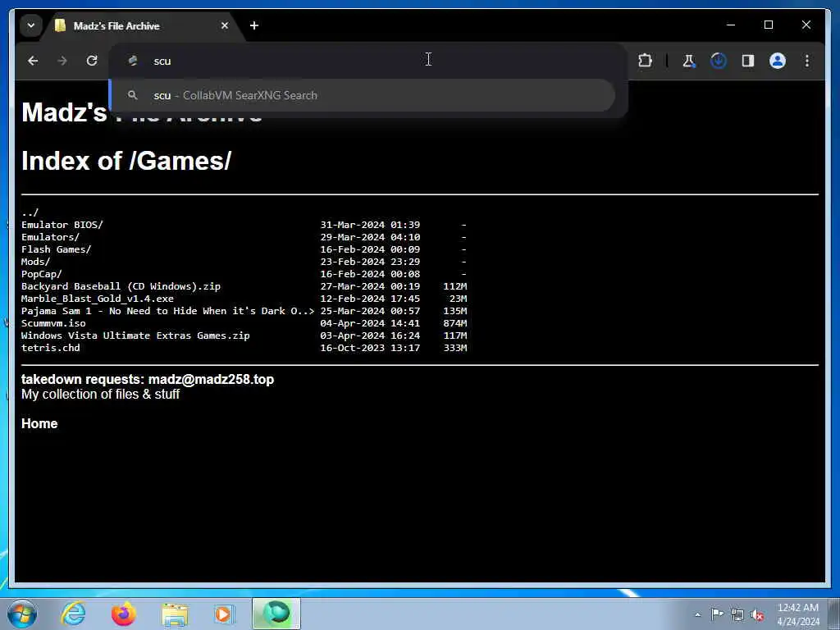840x630 pixels.
Task: Launch Firefox from taskbar
Action: pos(123,614)
